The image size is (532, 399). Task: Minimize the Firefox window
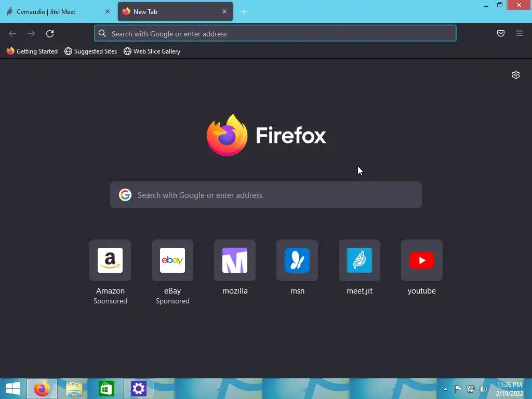[x=486, y=5]
